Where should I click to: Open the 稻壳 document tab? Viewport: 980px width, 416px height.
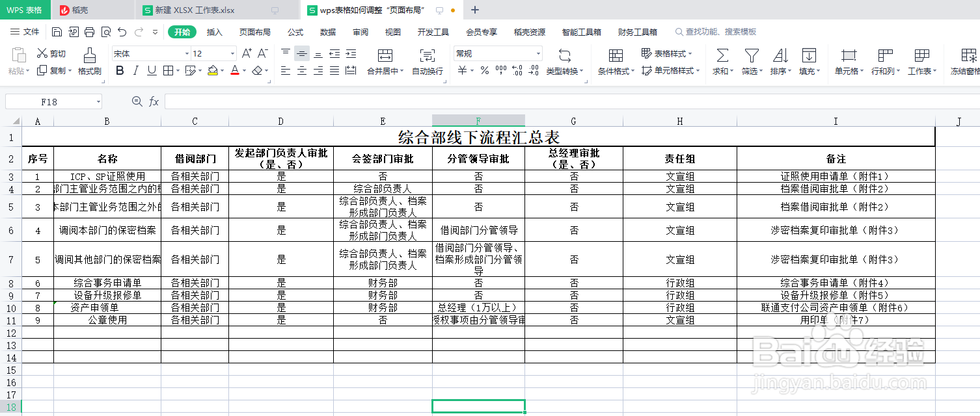coord(93,10)
